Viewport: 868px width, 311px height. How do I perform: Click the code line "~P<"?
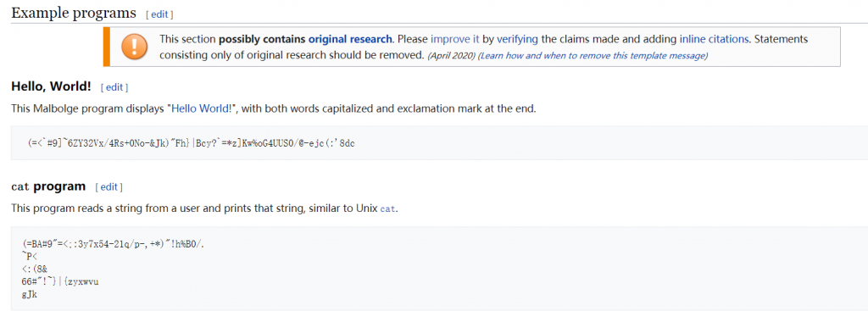tap(30, 255)
